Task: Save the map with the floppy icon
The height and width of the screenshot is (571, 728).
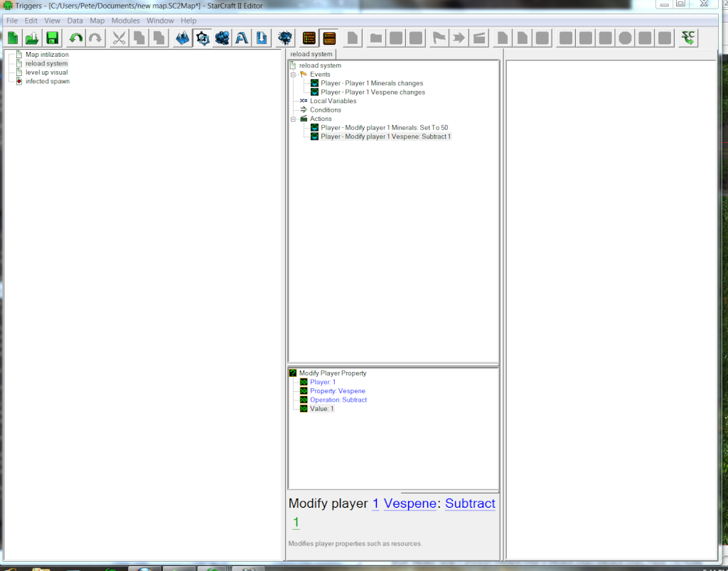Action: tap(52, 38)
